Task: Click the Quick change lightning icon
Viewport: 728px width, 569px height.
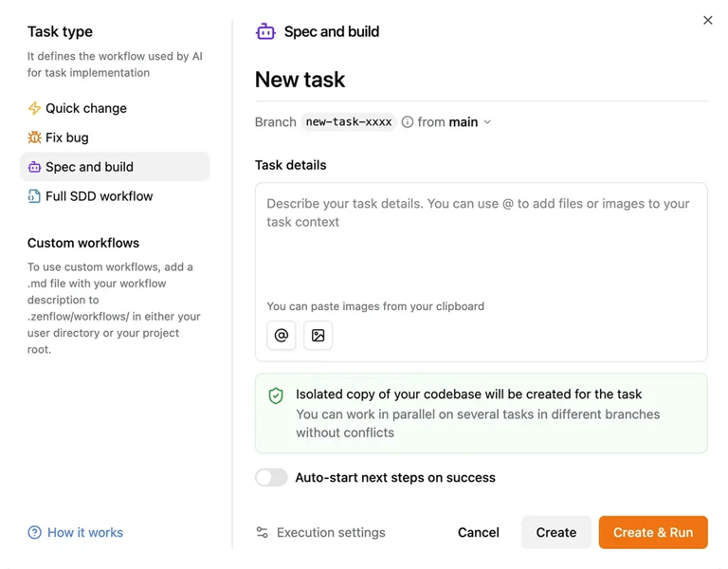Action: [34, 108]
